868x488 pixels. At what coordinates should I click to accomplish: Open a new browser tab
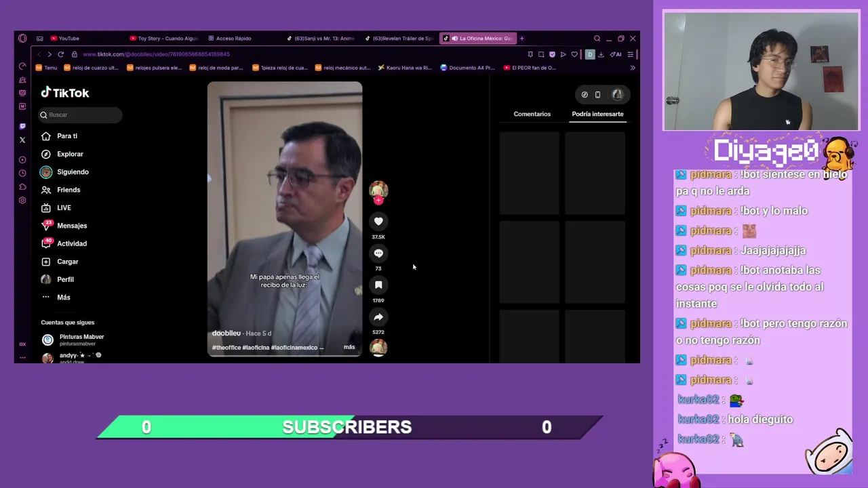[x=521, y=39]
